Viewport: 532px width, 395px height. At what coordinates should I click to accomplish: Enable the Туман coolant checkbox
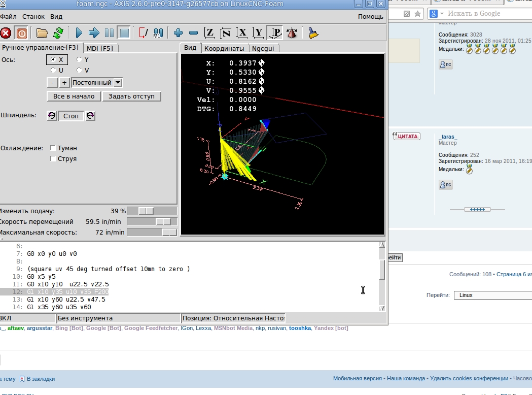coord(53,148)
